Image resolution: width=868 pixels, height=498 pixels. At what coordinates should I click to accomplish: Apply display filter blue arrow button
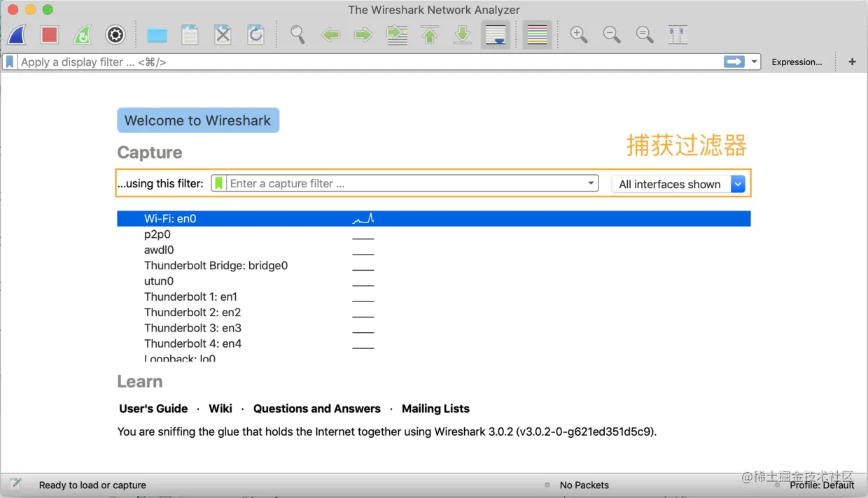pyautogui.click(x=734, y=62)
